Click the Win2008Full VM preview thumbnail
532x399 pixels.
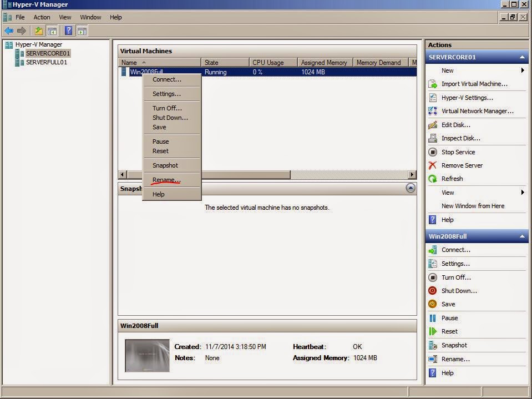147,355
